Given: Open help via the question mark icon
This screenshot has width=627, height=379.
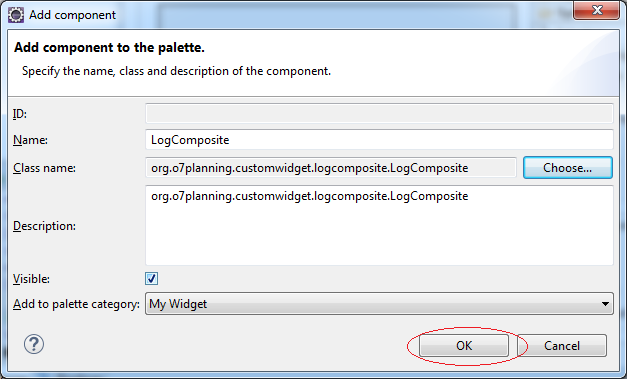Looking at the screenshot, I should (x=34, y=344).
